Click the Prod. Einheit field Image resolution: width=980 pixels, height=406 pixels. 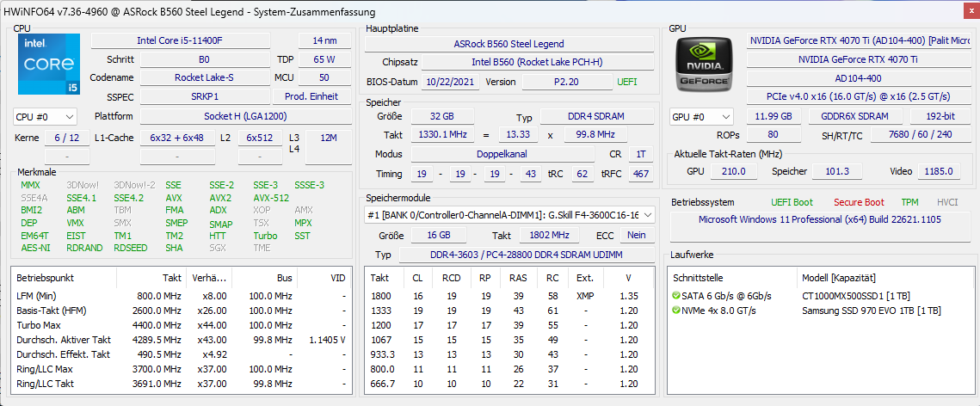click(x=311, y=97)
